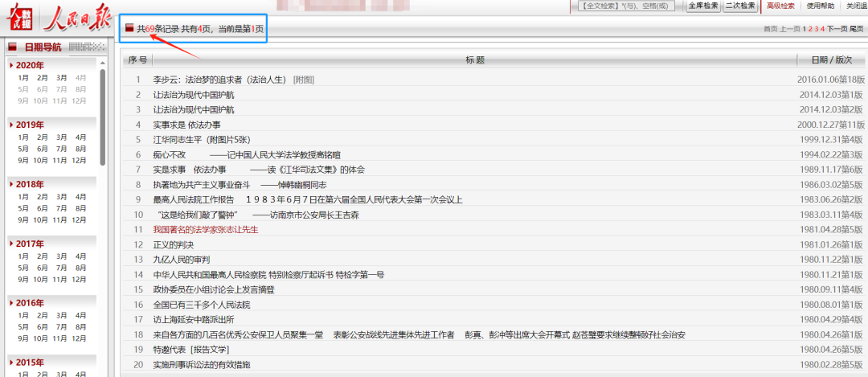
Task: Click the 序号 column header
Action: coord(138,59)
